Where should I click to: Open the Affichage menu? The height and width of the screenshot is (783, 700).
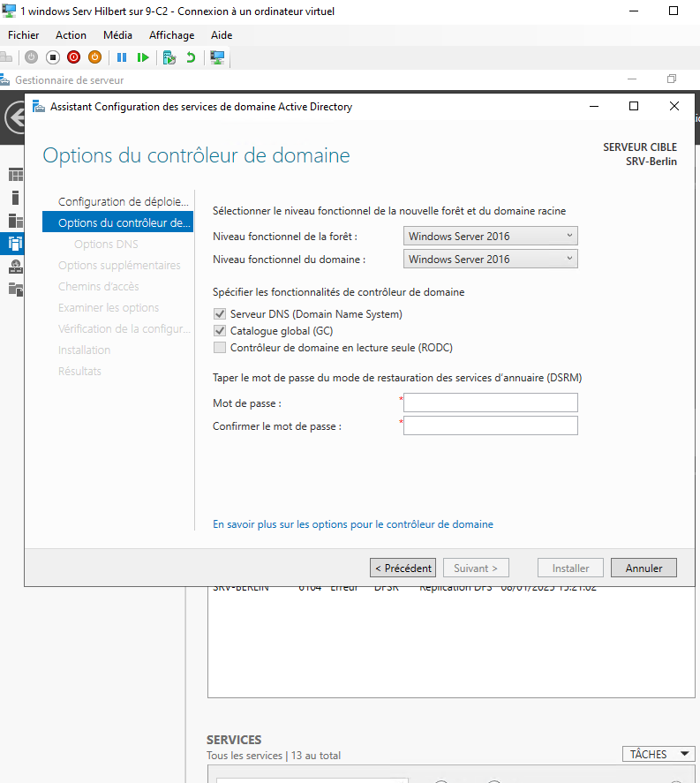(171, 35)
